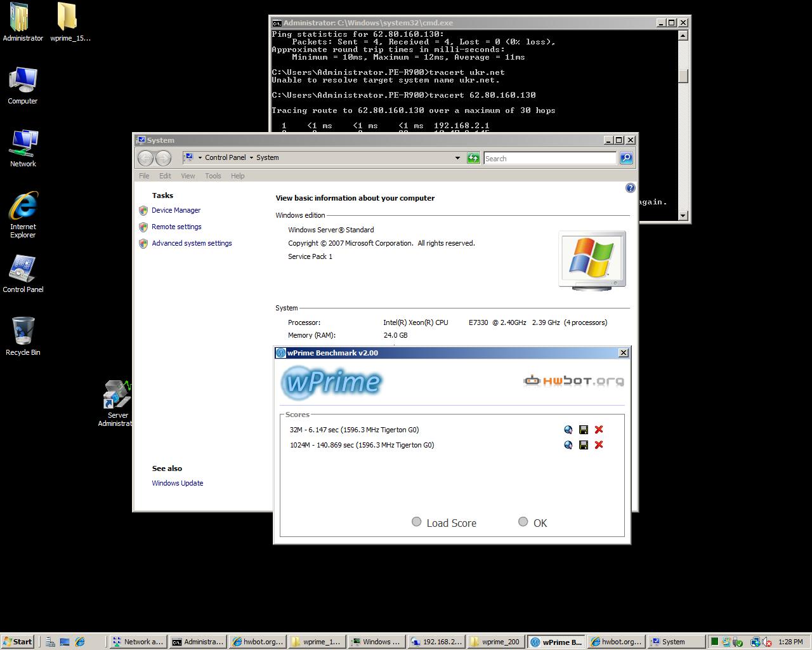Expand the root breadcrumb arrow in address bar
The height and width of the screenshot is (650, 812).
coord(200,157)
